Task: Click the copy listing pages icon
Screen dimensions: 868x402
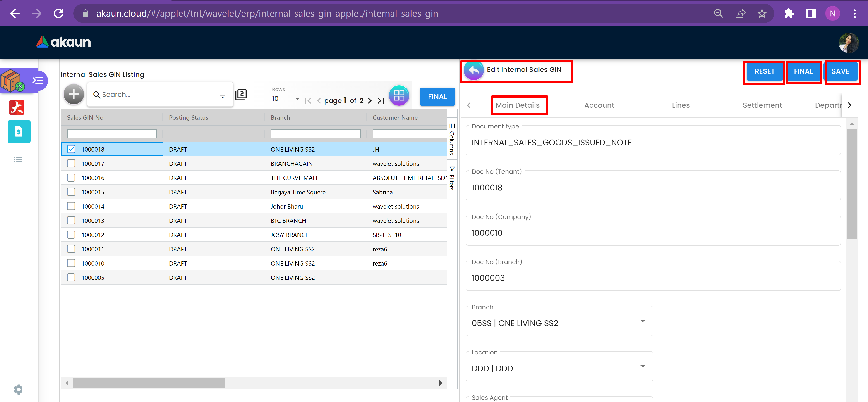Action: 241,95
